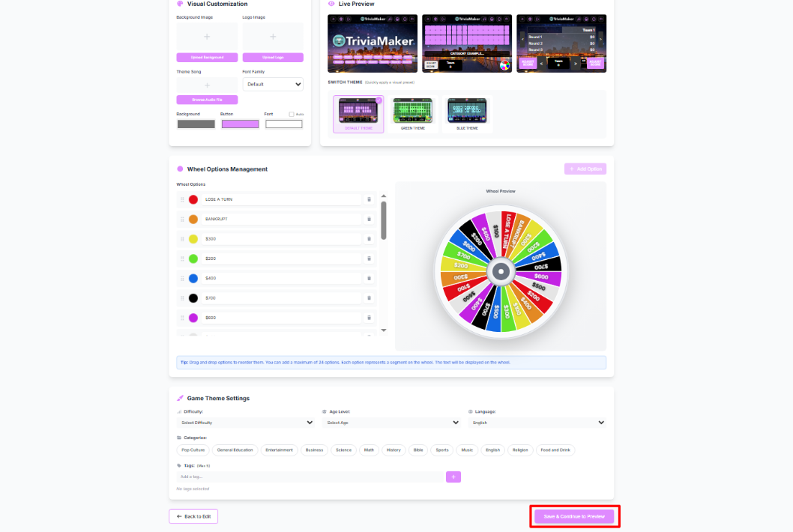Grab the drag handle of $300 row
793x532 pixels.
tap(182, 239)
